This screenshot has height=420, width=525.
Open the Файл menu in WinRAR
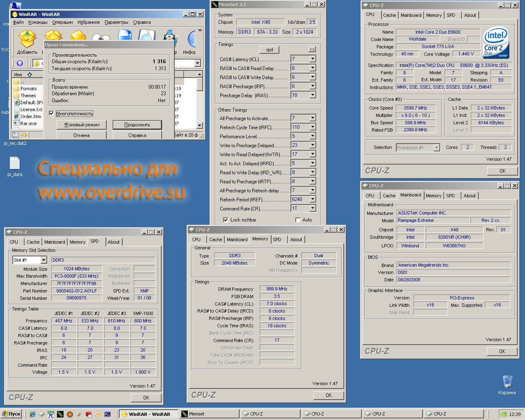click(x=18, y=22)
